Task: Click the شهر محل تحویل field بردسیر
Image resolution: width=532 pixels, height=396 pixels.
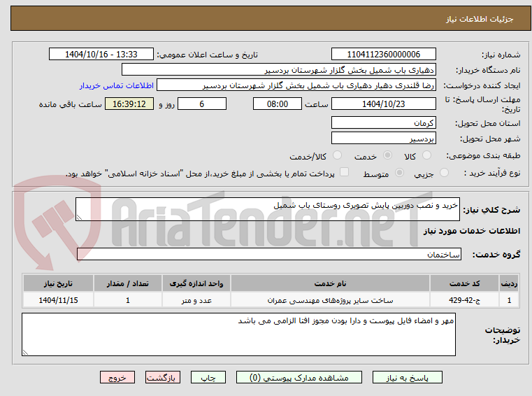Action: (x=383, y=139)
